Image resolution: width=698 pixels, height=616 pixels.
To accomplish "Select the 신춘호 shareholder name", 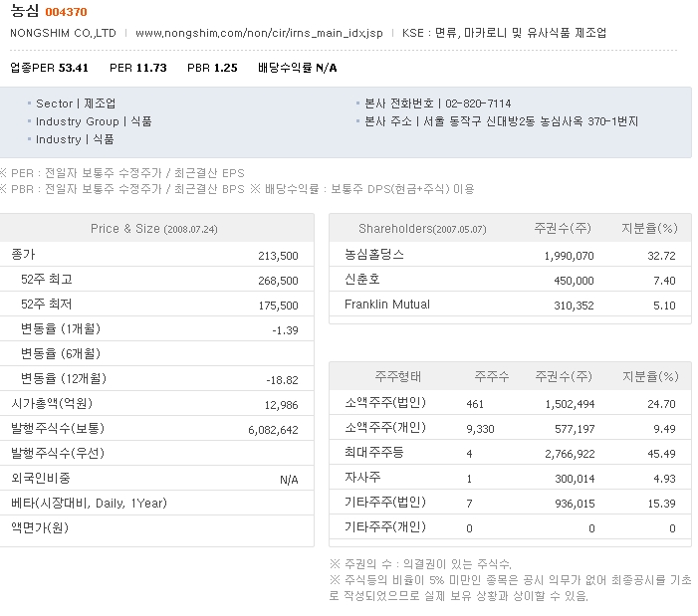I will [362, 280].
